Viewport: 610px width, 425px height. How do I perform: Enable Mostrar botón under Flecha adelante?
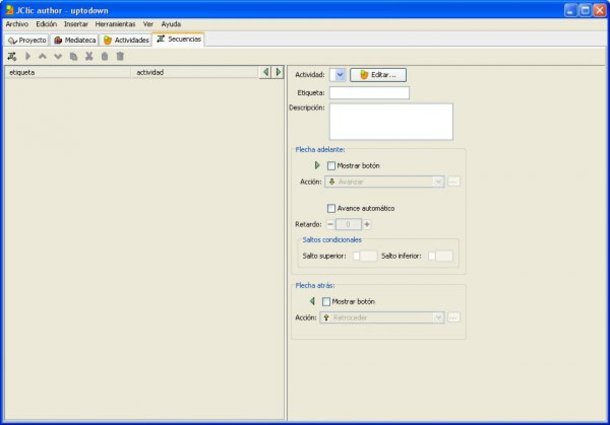point(331,166)
